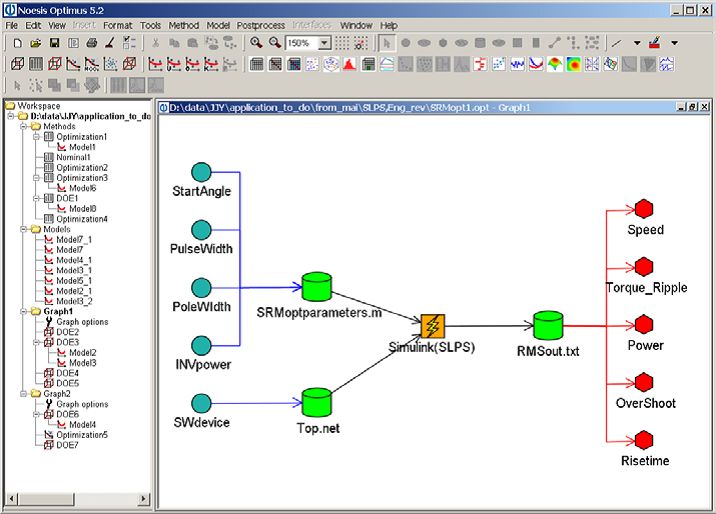Select the Risetime output hexagon
716x514 pixels.
click(x=643, y=440)
